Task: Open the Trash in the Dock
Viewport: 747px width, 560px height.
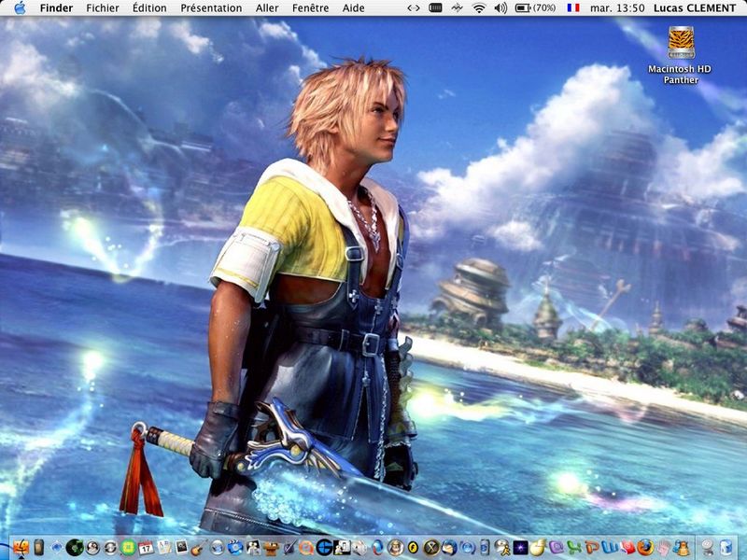Action: point(726,548)
